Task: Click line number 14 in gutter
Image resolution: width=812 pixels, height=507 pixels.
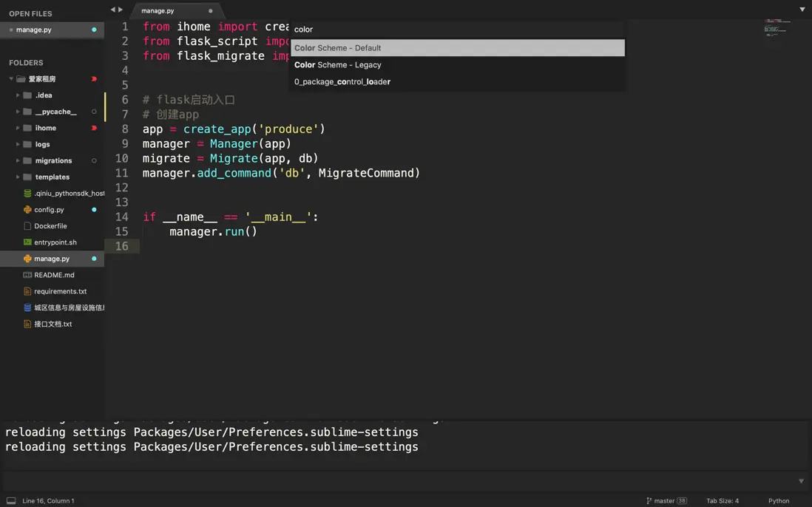Action: pyautogui.click(x=122, y=217)
